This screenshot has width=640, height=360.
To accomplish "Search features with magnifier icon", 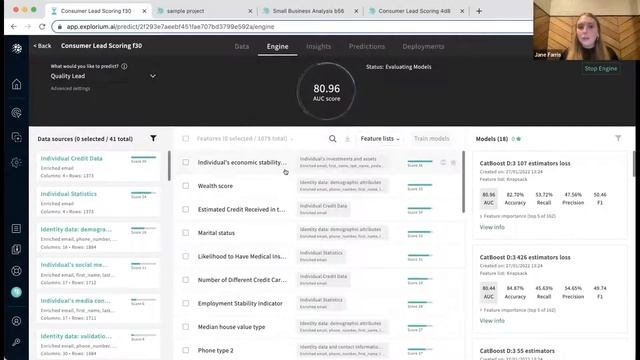I will coord(333,139).
